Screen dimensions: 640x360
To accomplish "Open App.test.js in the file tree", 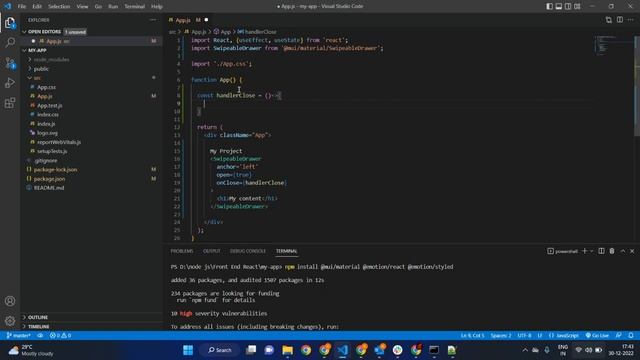I will point(49,106).
